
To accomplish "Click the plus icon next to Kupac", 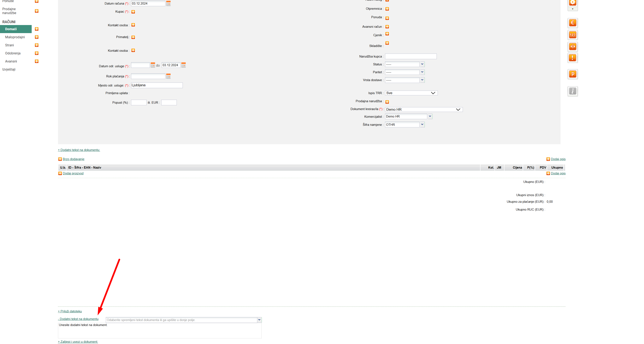I will coord(133,12).
